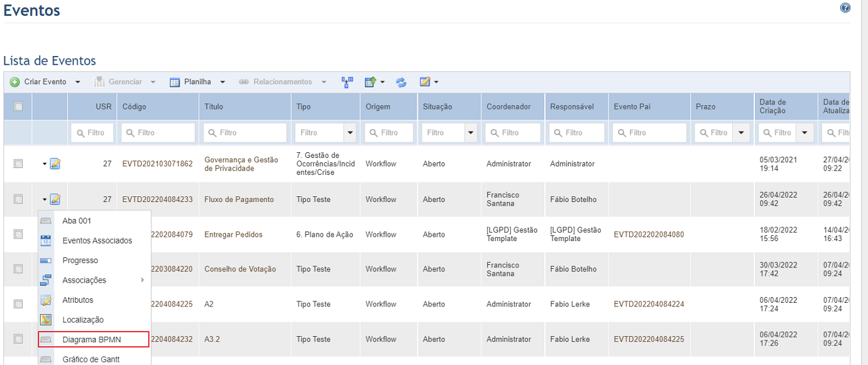
Task: Select the Entregar Pedidos row checkbox
Action: [x=18, y=234]
